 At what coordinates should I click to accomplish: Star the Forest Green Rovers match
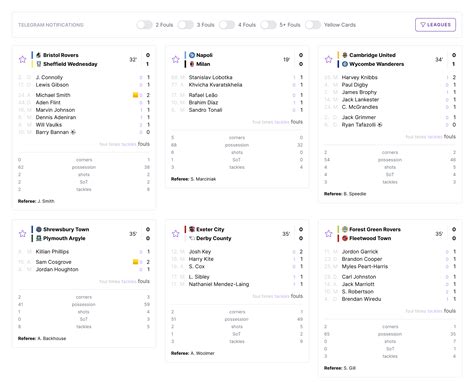coord(329,234)
